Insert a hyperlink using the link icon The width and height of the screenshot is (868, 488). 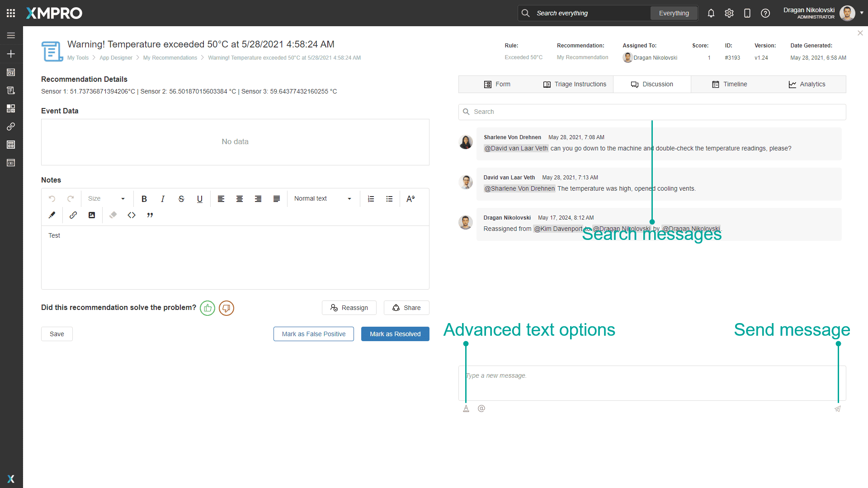click(x=72, y=215)
